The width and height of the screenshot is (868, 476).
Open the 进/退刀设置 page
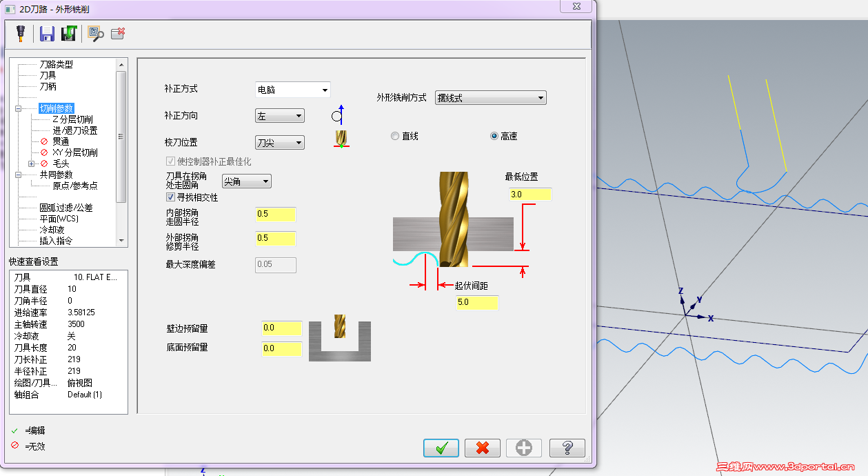(75, 130)
